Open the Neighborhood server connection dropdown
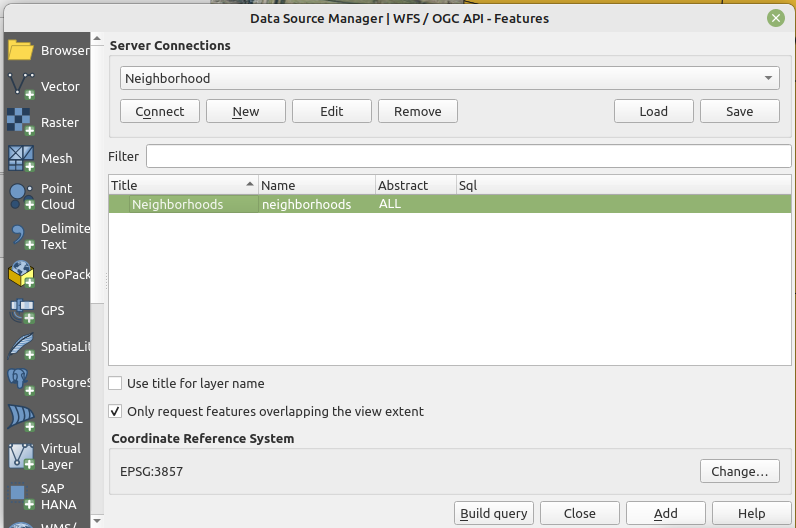Screen dimensions: 796x528 point(450,78)
